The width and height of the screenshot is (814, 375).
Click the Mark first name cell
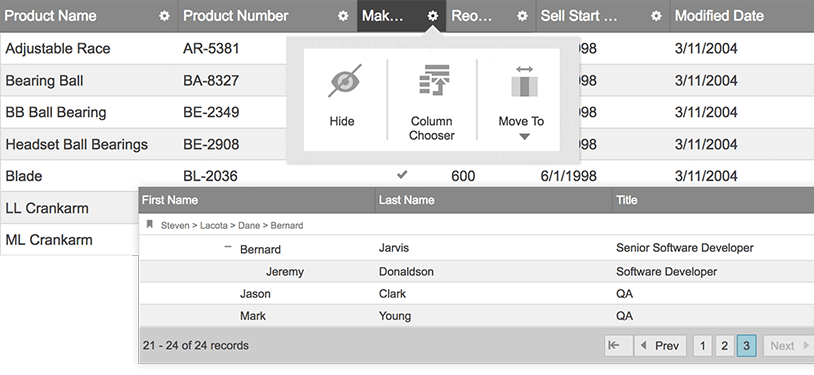[253, 316]
